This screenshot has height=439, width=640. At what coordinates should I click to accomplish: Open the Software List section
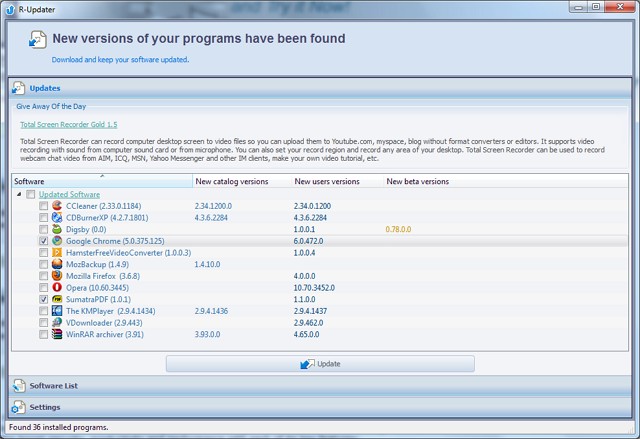click(320, 386)
